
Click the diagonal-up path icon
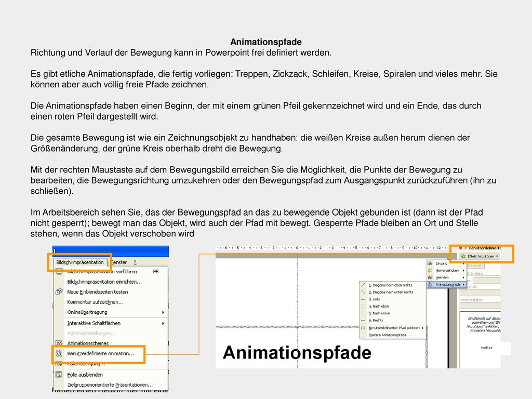click(363, 285)
